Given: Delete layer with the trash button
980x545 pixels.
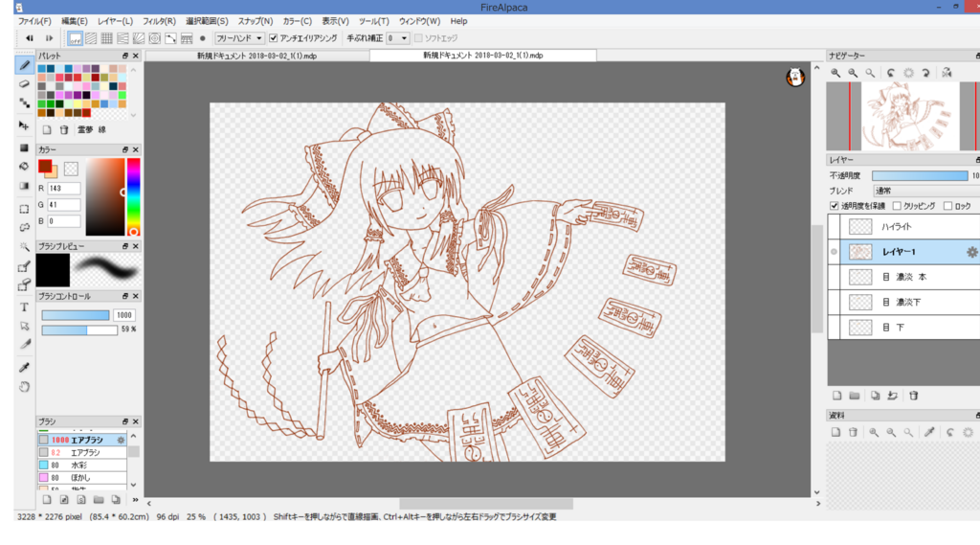Looking at the screenshot, I should (x=913, y=396).
